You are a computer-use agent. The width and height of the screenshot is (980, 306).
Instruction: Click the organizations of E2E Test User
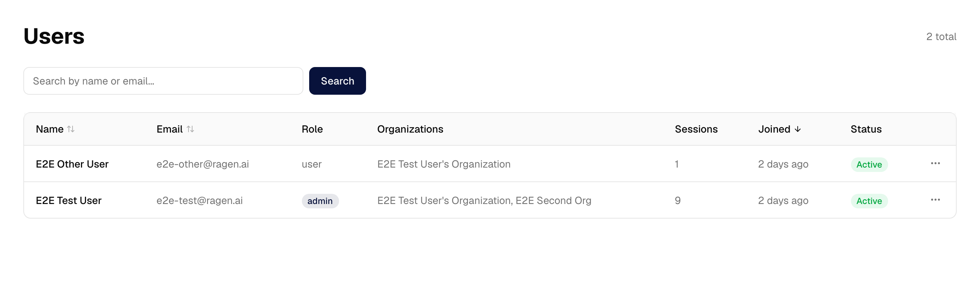(x=484, y=200)
